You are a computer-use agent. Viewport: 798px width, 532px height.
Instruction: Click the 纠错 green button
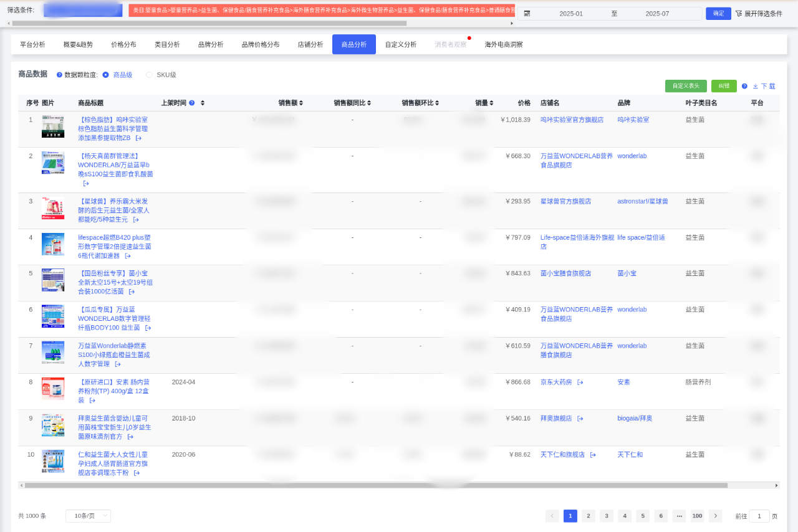tap(724, 86)
